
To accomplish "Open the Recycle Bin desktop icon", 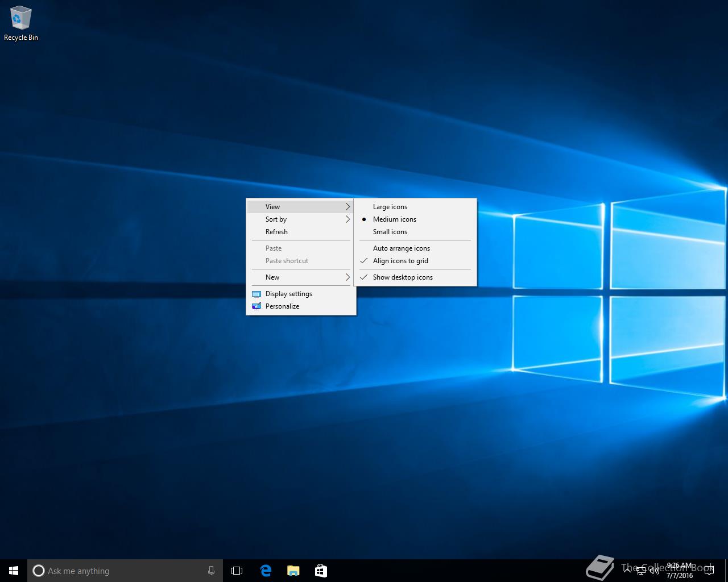I will pos(21,23).
